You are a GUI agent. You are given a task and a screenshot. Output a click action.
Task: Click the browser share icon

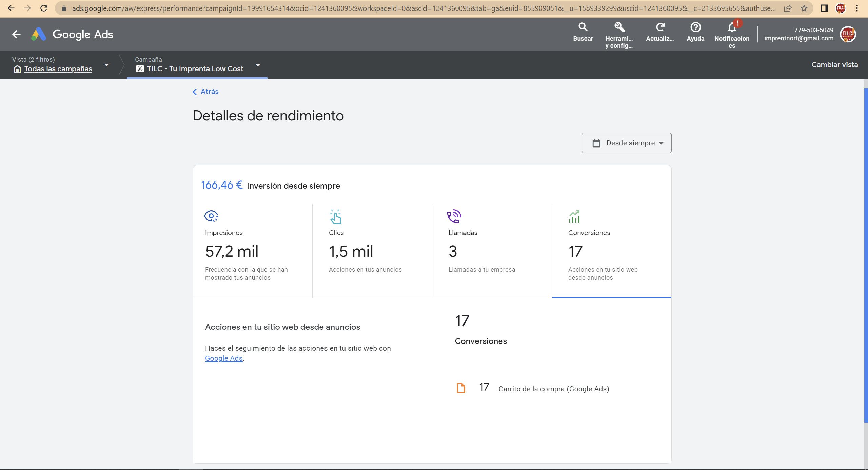pyautogui.click(x=788, y=8)
